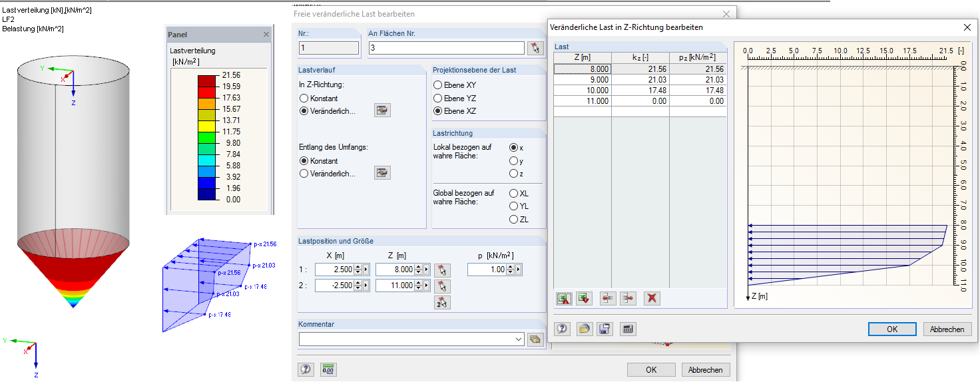Viewport: 980px width, 390px height.
Task: Pick surfaces graphically next to An Flächen Nr.
Action: pos(535,48)
